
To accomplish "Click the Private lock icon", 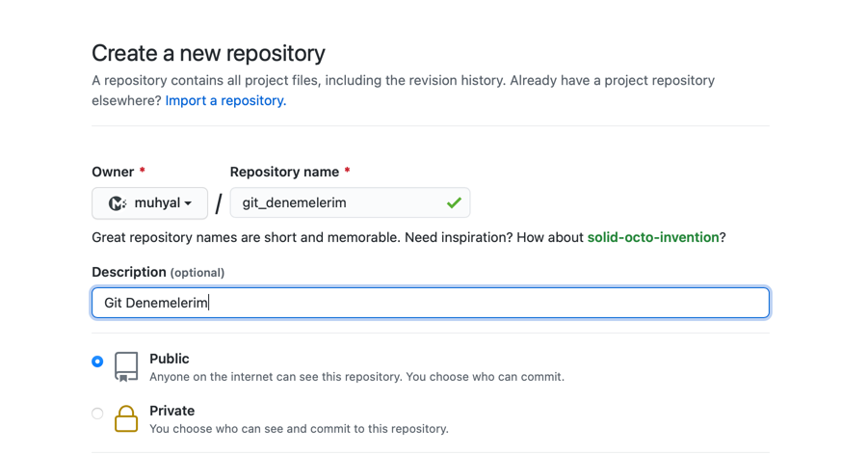I will [x=126, y=418].
